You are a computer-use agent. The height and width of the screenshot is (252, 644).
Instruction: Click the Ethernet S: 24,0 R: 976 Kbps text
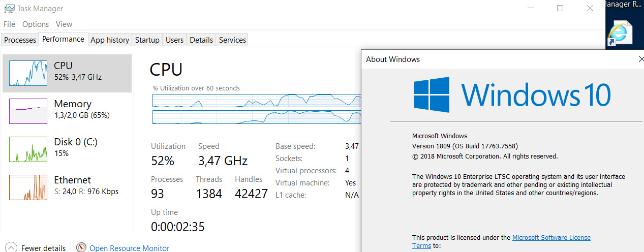[x=86, y=192]
